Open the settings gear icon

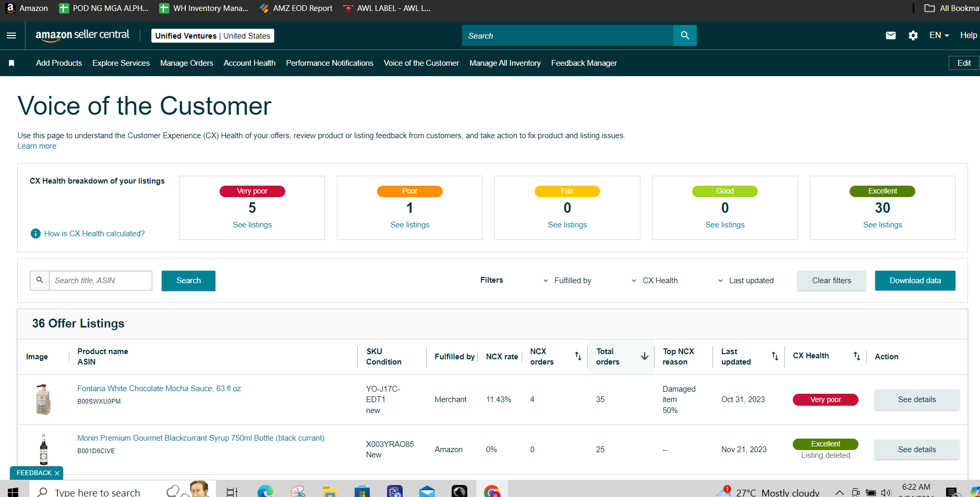click(913, 35)
